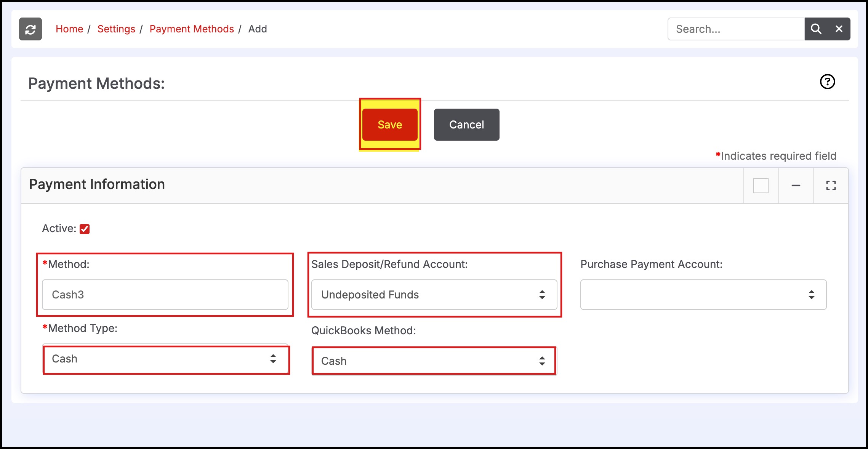
Task: Open the Purchase Payment Account dropdown
Action: [x=703, y=295]
